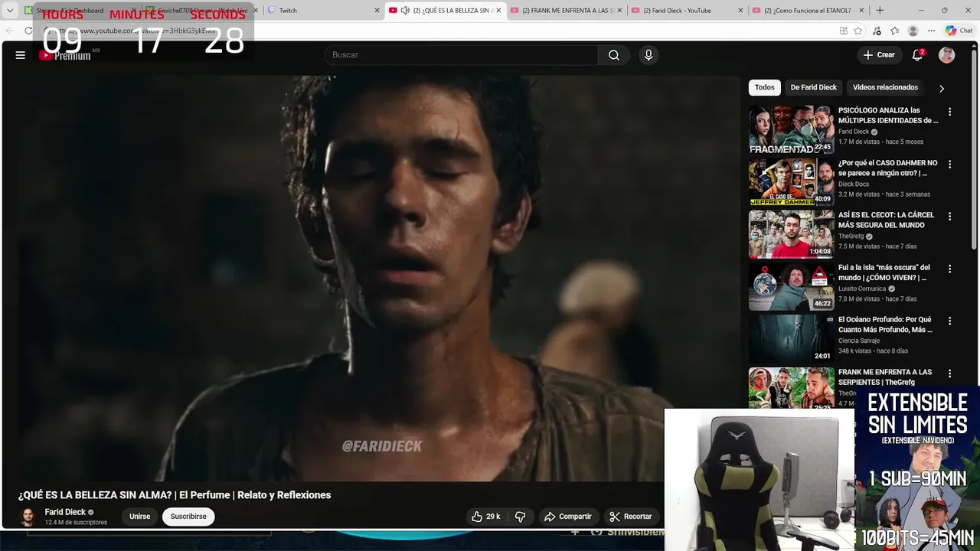Click the video title QUÉ ES LA BELLEZA
The height and width of the screenshot is (551, 980).
pos(175,495)
